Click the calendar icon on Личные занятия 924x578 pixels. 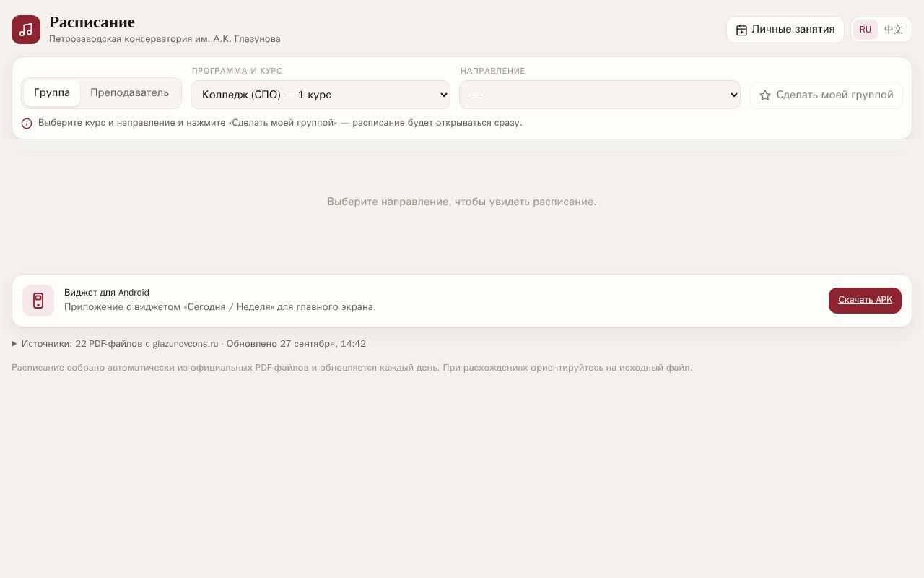tap(741, 30)
